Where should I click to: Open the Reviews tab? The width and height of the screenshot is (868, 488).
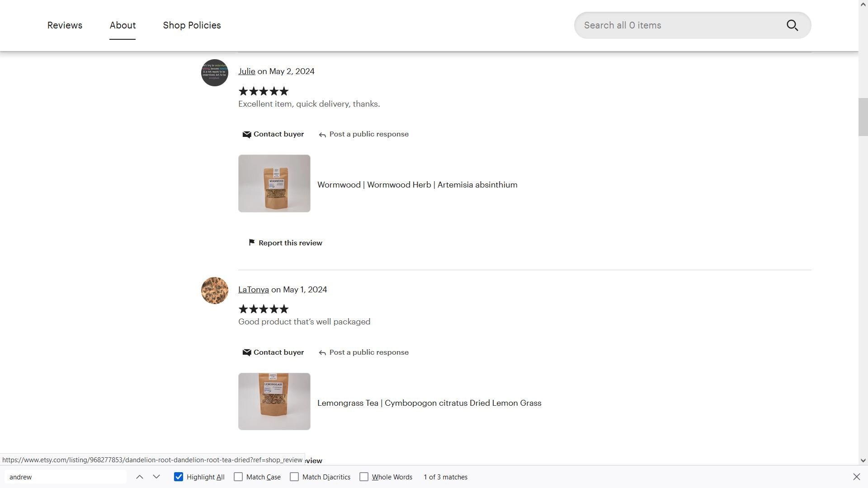[65, 25]
